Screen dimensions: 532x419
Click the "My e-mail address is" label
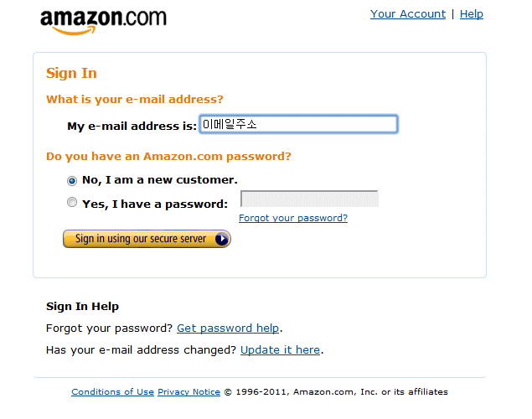(132, 127)
